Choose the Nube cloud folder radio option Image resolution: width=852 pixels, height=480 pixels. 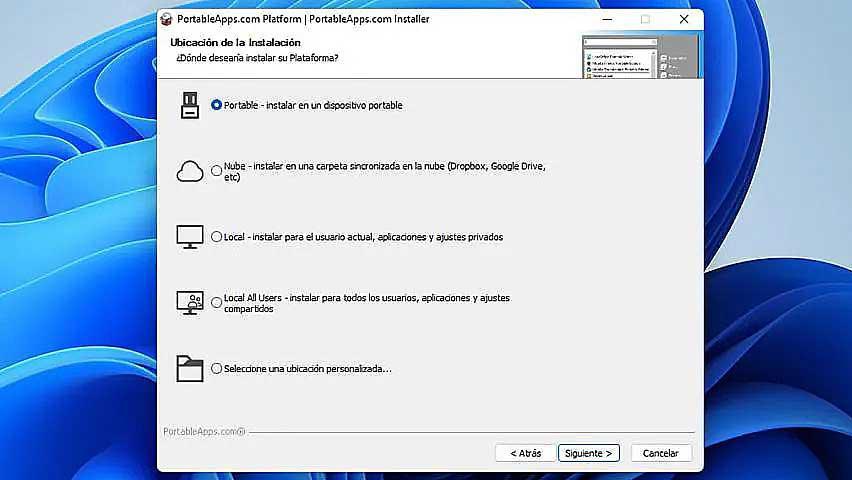tap(216, 171)
